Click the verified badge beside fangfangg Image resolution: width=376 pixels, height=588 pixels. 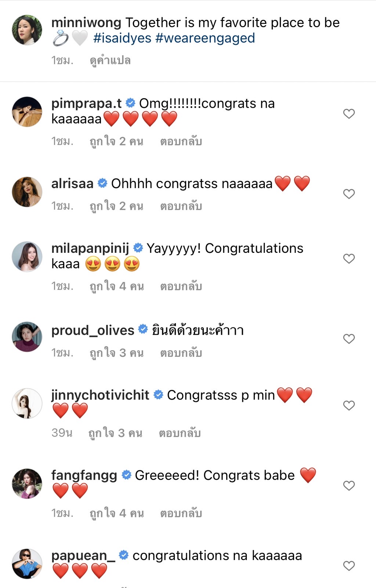click(127, 475)
